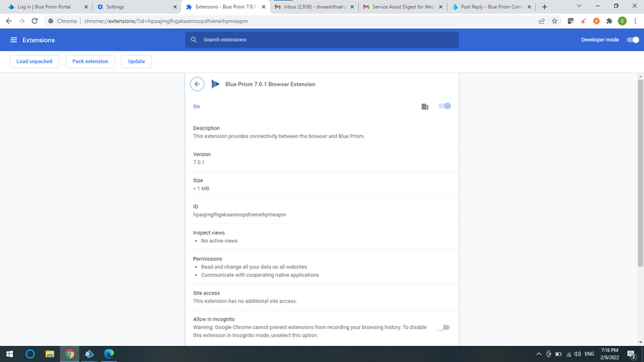Open File Explorer from the taskbar

[50, 354]
